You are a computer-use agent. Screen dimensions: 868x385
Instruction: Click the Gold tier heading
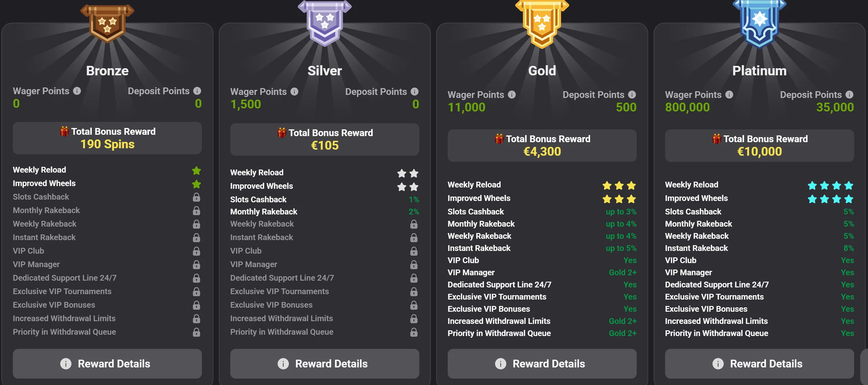pyautogui.click(x=542, y=71)
